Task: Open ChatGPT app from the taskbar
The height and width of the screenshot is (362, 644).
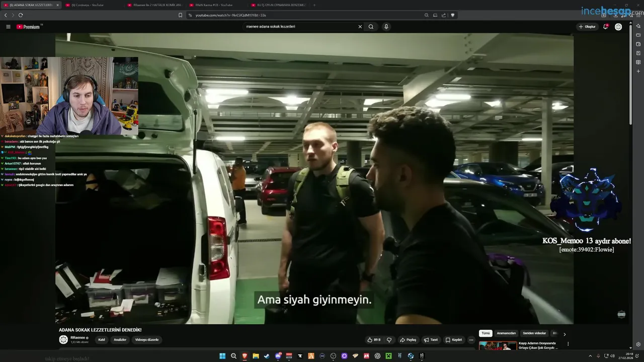Action: tap(377, 356)
